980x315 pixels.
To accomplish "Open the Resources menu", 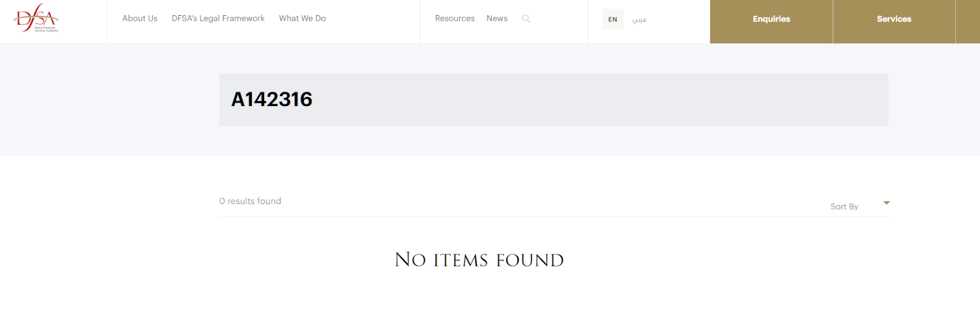I will 454,18.
